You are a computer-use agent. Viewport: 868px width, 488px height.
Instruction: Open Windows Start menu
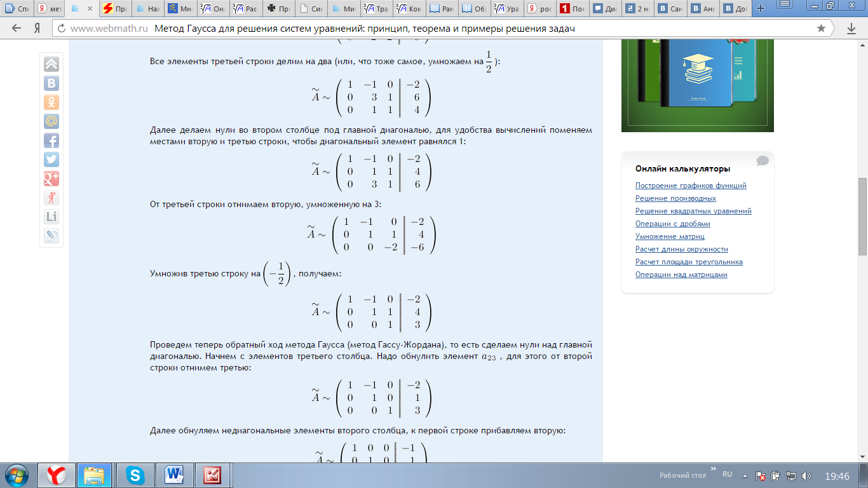tap(17, 475)
